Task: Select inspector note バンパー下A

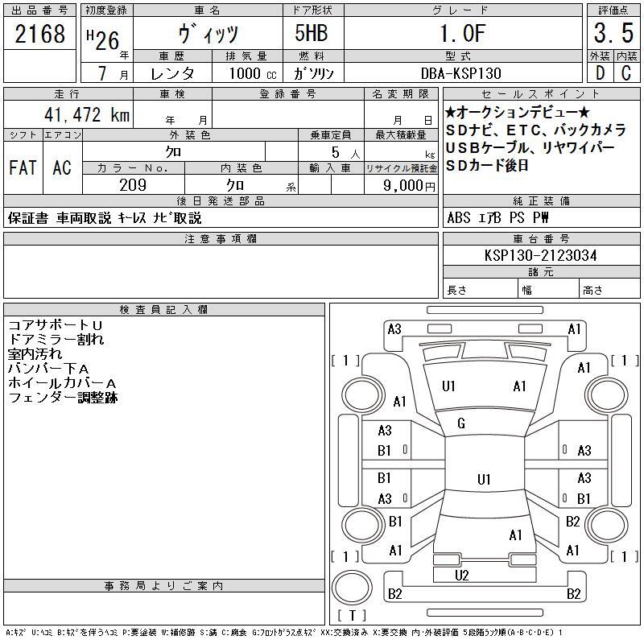Action: (48, 369)
